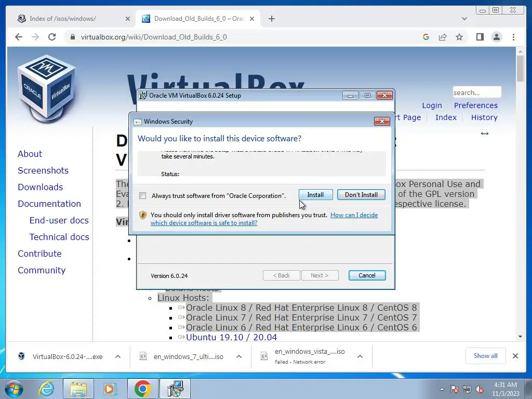The height and width of the screenshot is (399, 532).
Task: Open the History link
Action: click(x=484, y=117)
